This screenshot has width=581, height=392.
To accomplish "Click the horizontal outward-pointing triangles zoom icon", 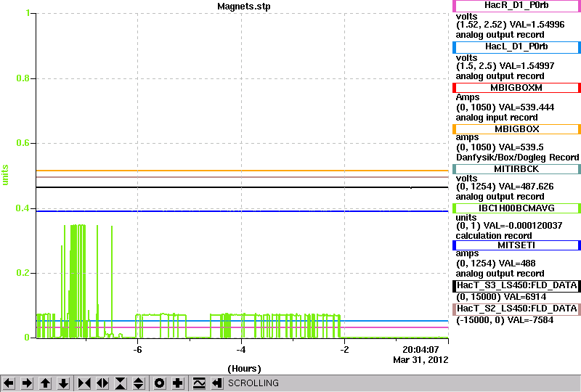I will point(102,383).
